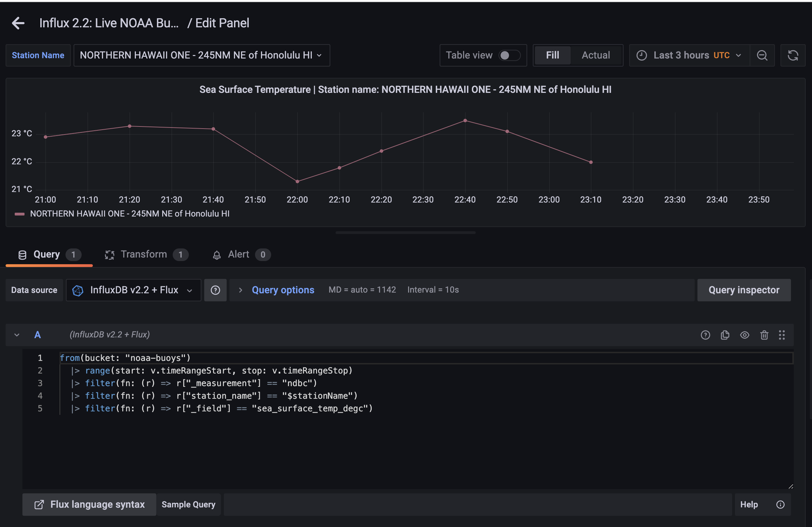Click the back arrow to exit Edit Panel
The width and height of the screenshot is (812, 527).
coord(18,22)
